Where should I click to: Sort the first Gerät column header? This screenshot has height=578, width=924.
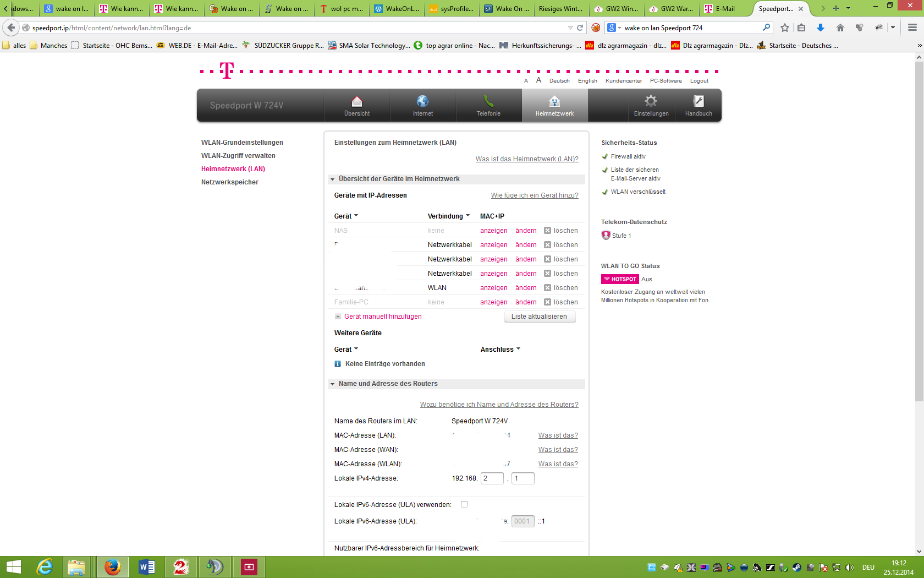[346, 216]
